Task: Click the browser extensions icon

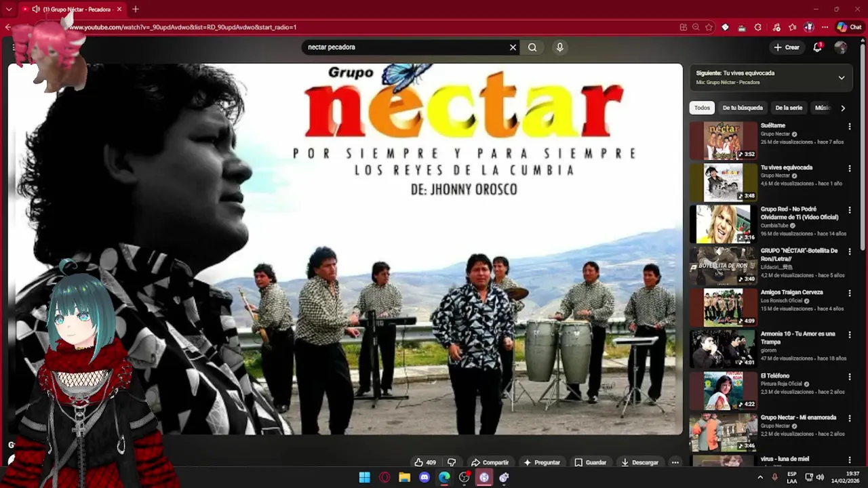Action: [x=758, y=27]
